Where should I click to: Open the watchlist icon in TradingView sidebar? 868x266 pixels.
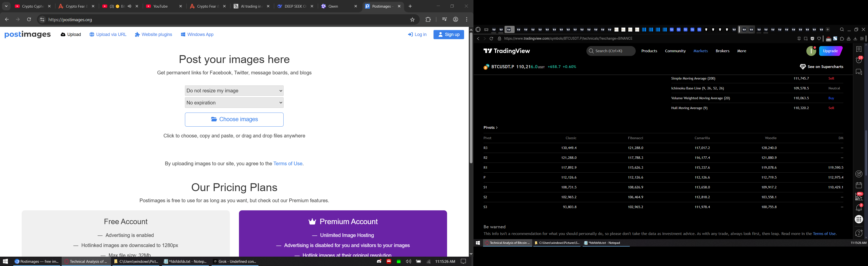[x=859, y=49]
